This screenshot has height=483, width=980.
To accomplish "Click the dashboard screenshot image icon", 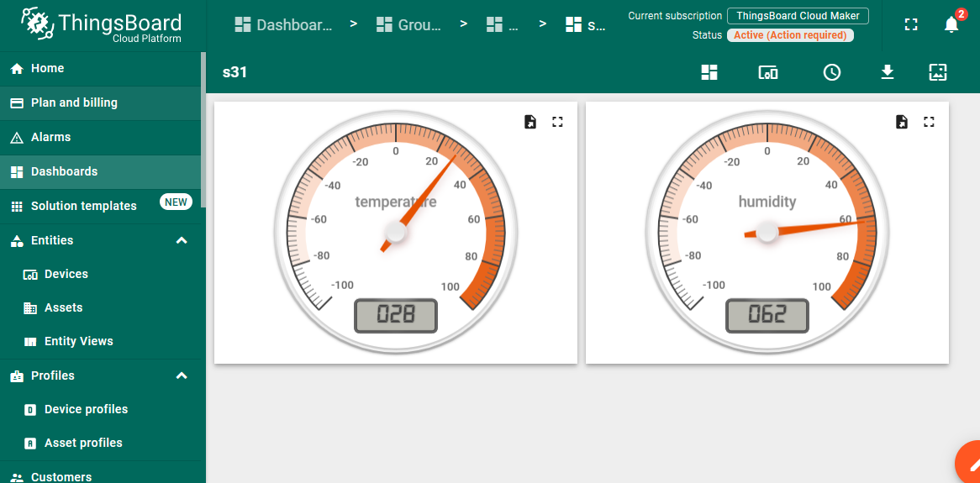I will (938, 72).
